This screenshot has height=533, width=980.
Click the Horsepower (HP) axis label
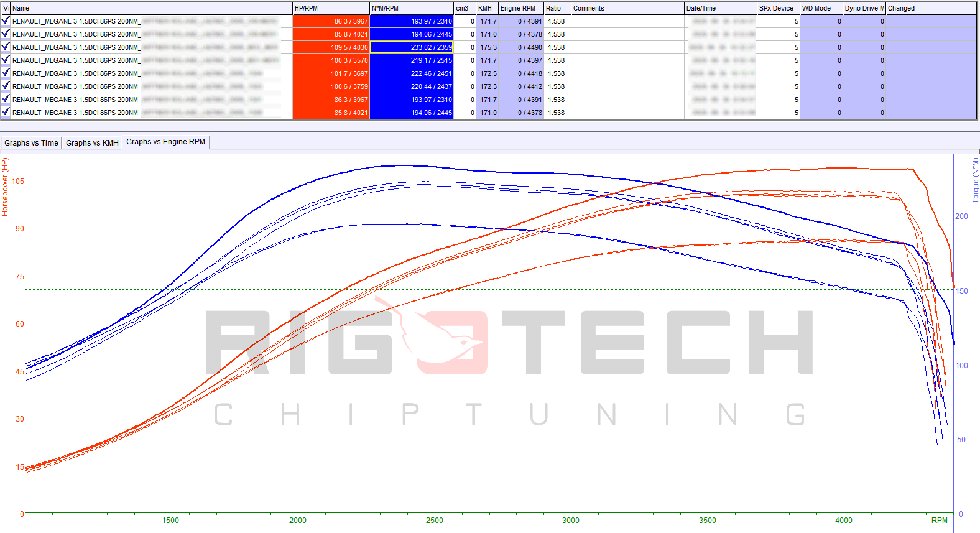5,187
